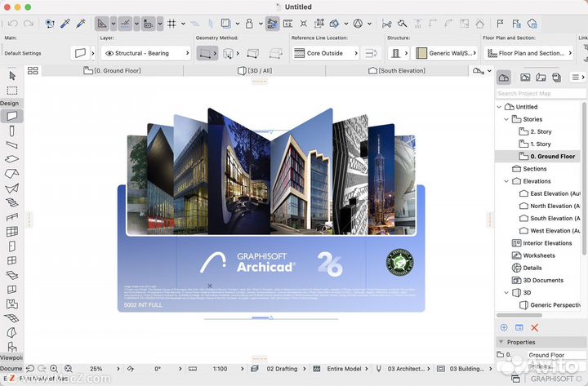The height and width of the screenshot is (386, 588).
Task: Select the Window tool
Action: click(x=12, y=260)
